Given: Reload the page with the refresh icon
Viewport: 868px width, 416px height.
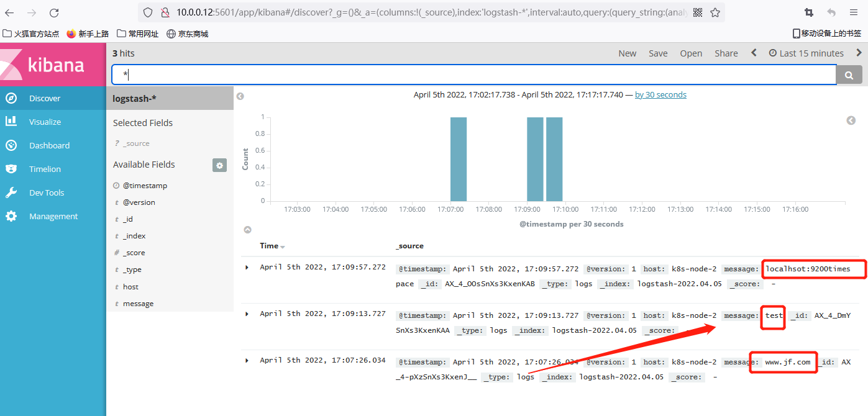Looking at the screenshot, I should coord(54,12).
